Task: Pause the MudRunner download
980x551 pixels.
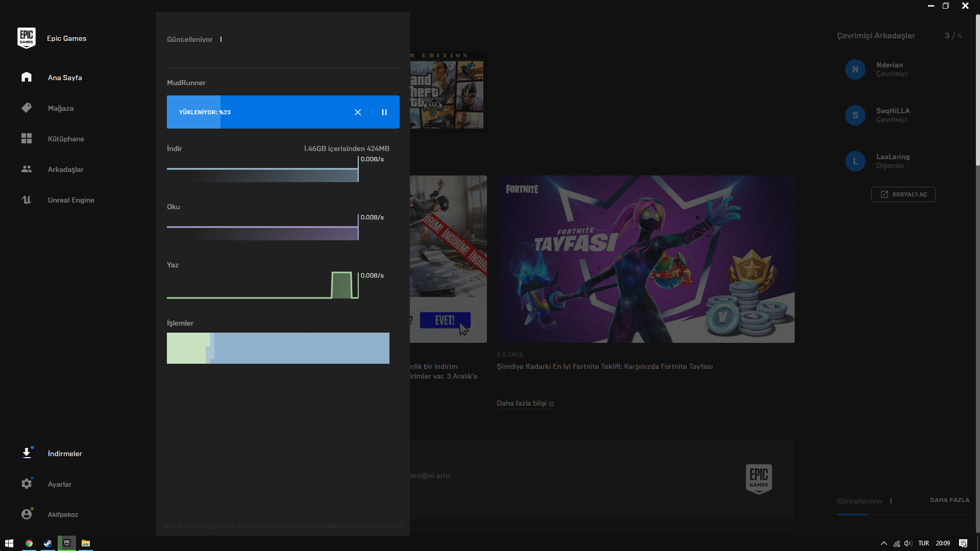Action: point(384,112)
